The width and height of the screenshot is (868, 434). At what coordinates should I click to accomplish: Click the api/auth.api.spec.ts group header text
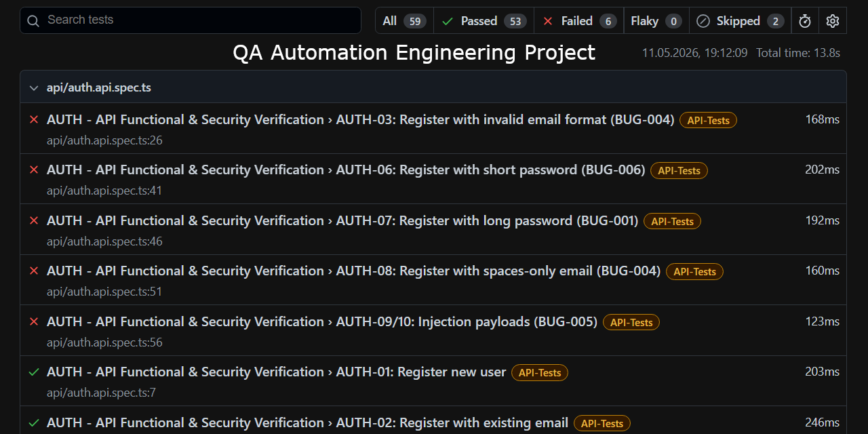99,87
